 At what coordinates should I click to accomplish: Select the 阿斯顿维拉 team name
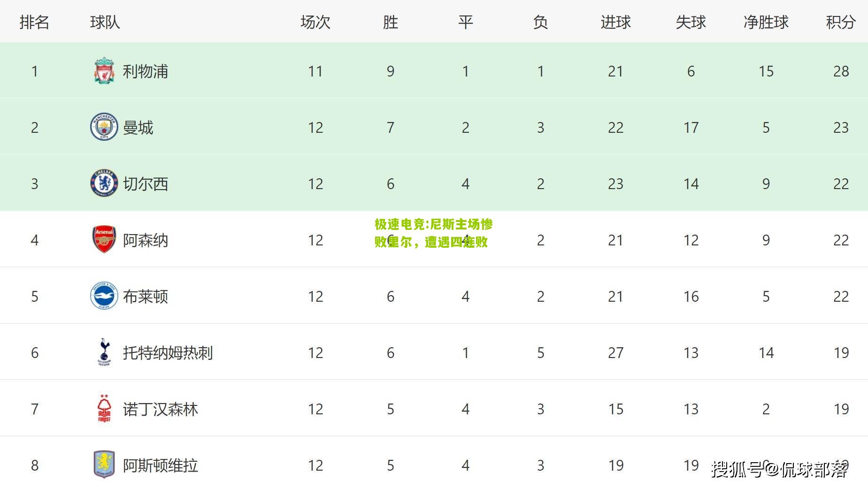click(x=161, y=465)
